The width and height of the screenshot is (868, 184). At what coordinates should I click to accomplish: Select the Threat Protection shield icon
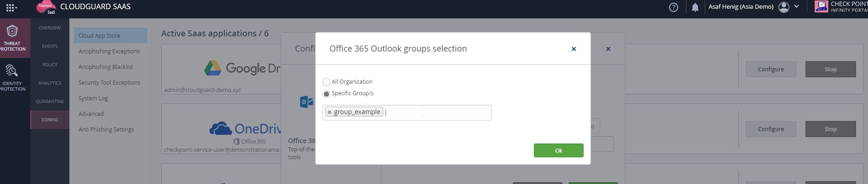point(12,31)
